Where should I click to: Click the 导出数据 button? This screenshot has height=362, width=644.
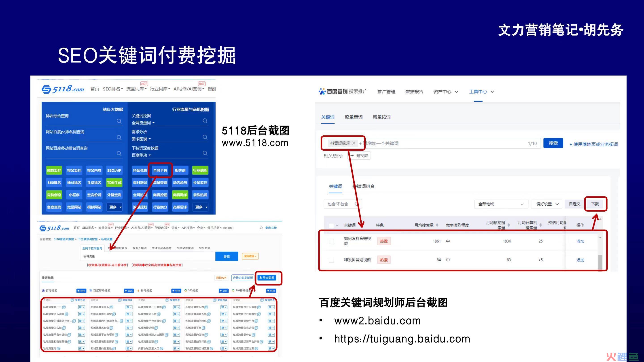(x=267, y=278)
